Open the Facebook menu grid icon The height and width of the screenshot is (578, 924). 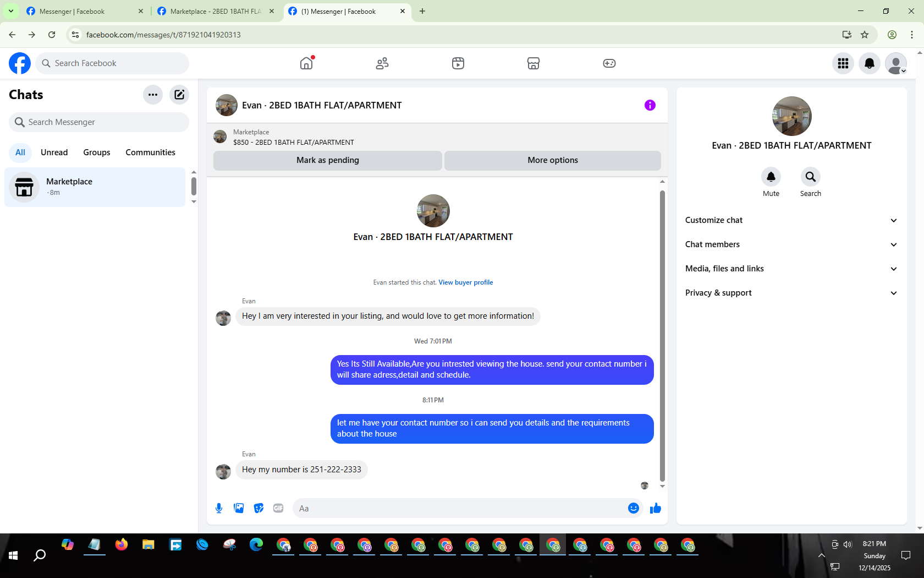pos(843,63)
